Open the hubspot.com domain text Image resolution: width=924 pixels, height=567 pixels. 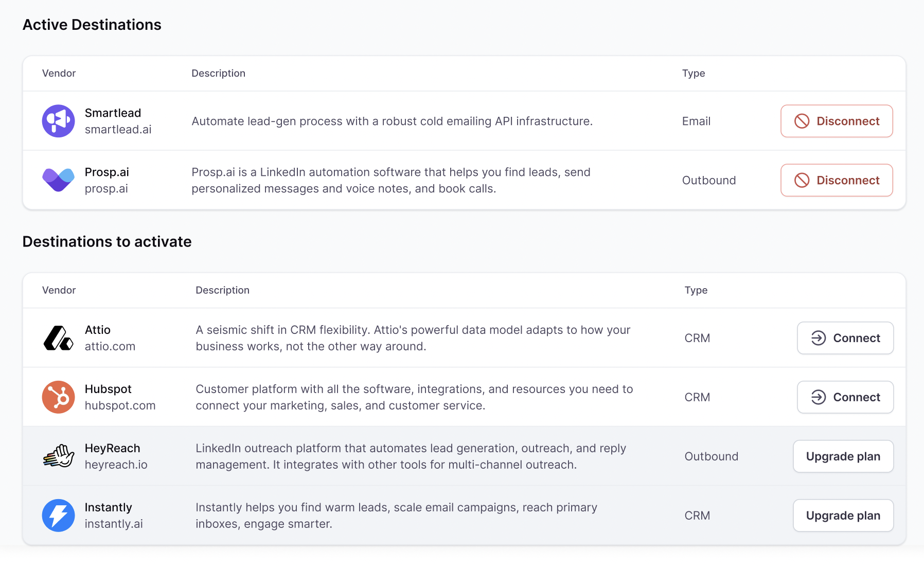pyautogui.click(x=120, y=406)
